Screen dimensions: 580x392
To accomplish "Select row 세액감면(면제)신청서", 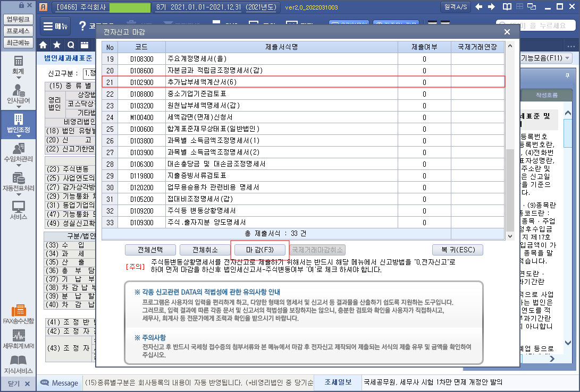I will tap(303, 117).
